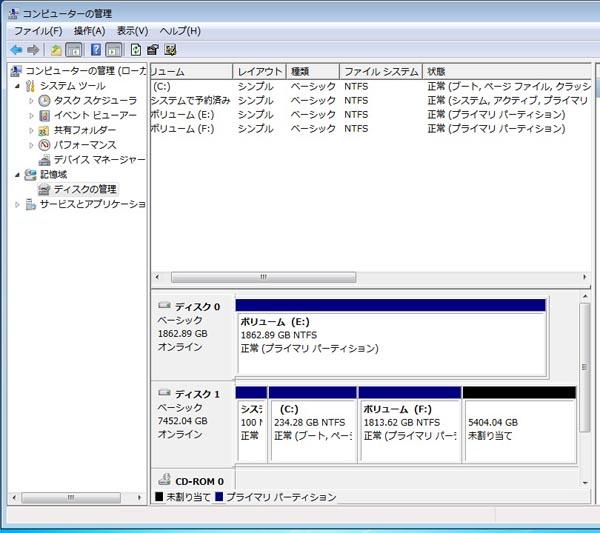Sort by the ボリューム column header
Screen dimensions: 600x533
191,72
